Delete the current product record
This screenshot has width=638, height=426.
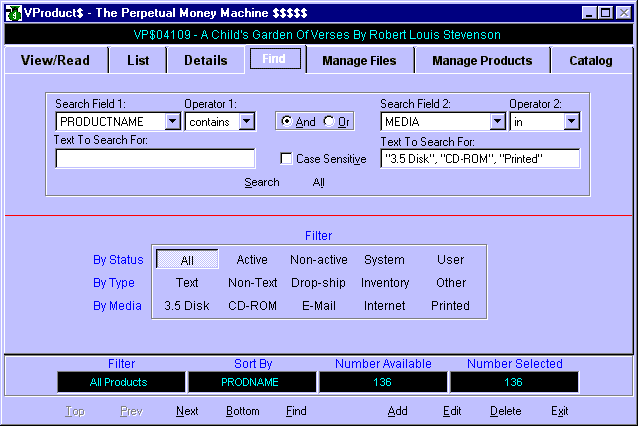pos(506,411)
